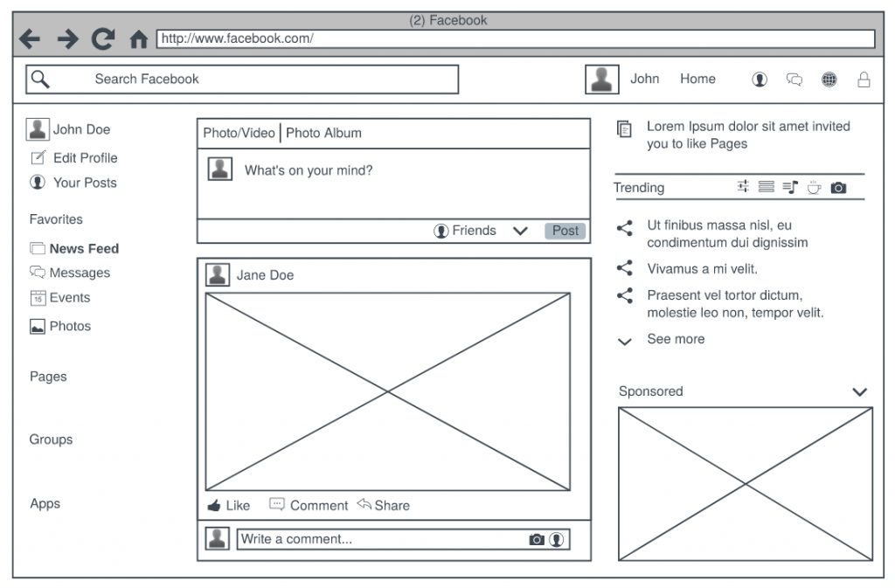Open privacy settings via the lock icon
The image size is (895, 588).
pos(864,79)
